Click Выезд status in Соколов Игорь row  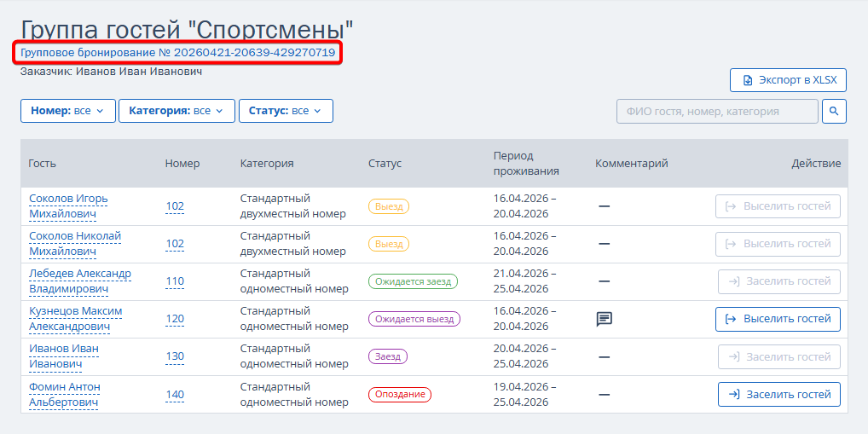point(389,206)
